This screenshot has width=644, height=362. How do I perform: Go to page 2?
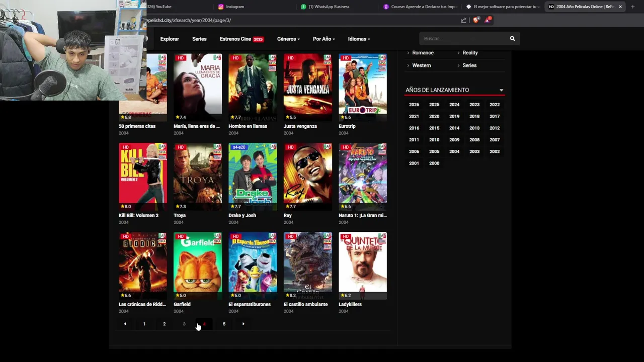pos(164,324)
